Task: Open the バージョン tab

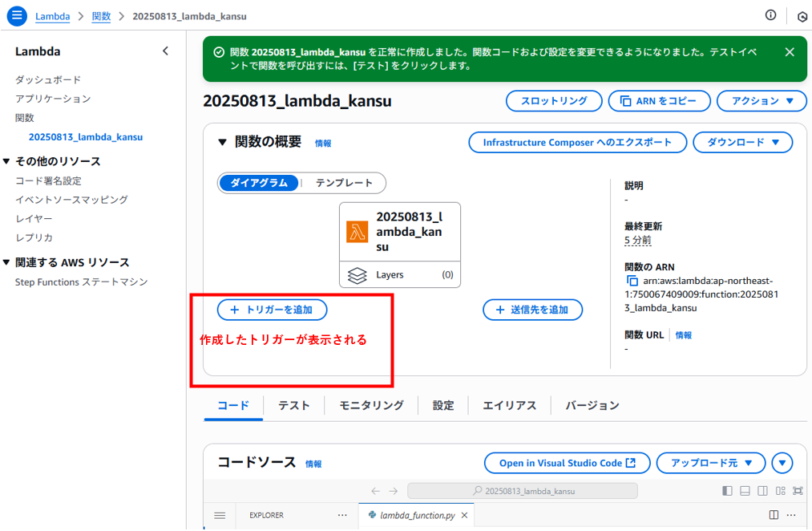Action: 592,406
